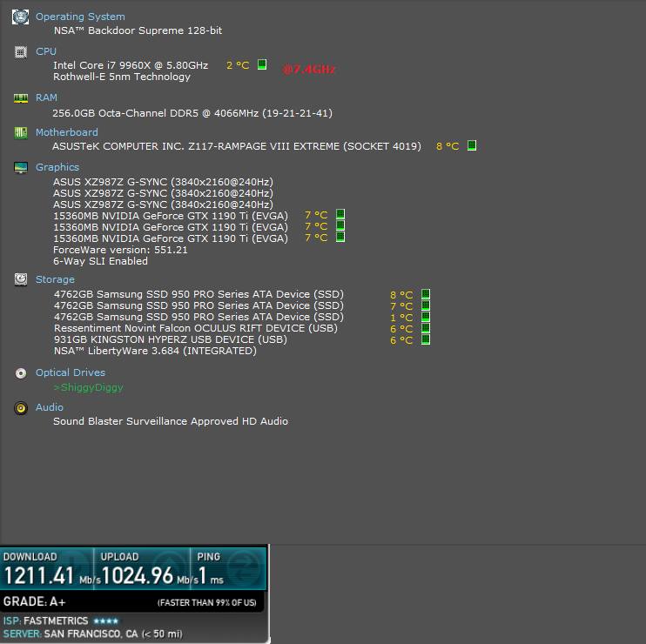The height and width of the screenshot is (644, 646).
Task: Click third GTX 1190 Ti temperature indicator
Action: 340,237
